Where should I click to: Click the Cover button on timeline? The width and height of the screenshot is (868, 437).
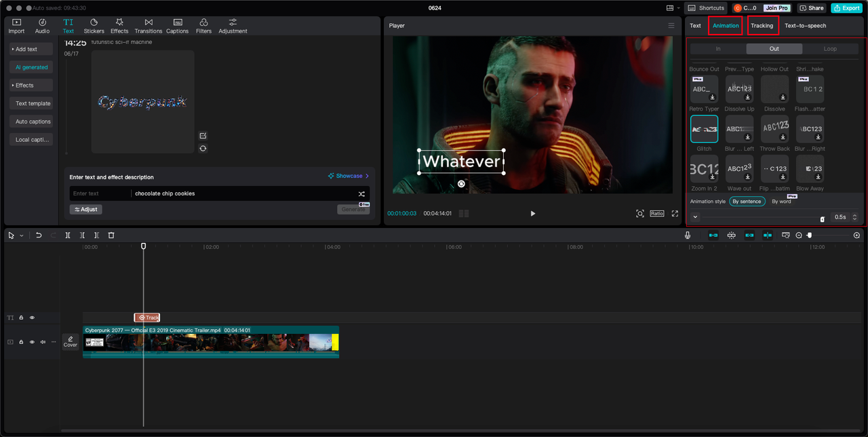coord(71,341)
